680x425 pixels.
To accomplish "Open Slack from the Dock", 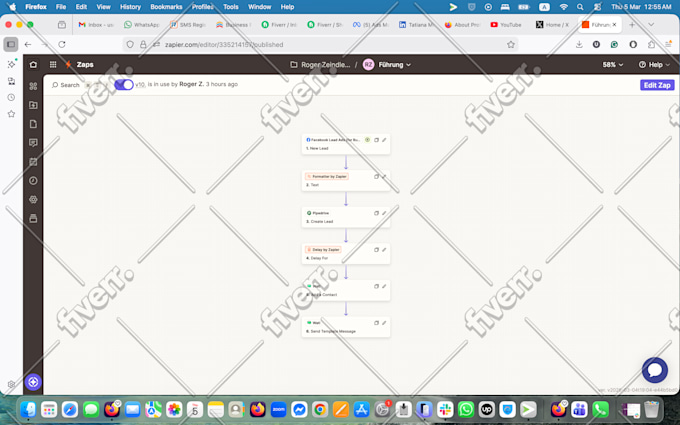I will tap(445, 409).
